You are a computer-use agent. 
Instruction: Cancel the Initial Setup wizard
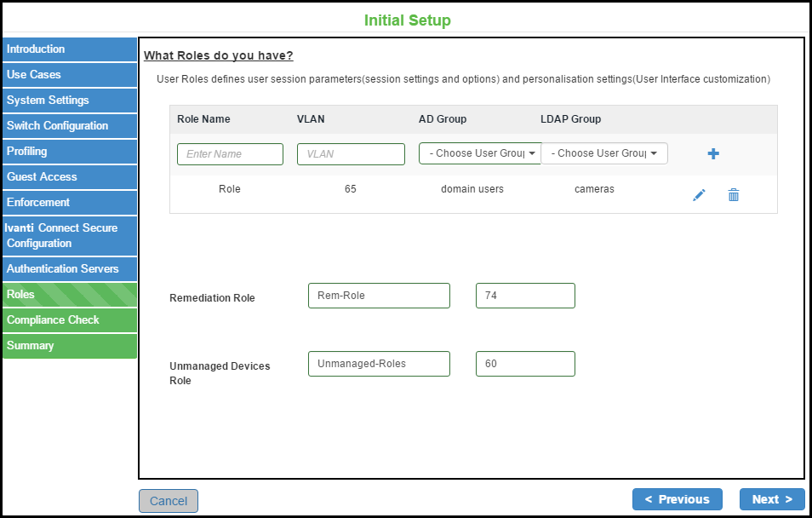pyautogui.click(x=168, y=501)
